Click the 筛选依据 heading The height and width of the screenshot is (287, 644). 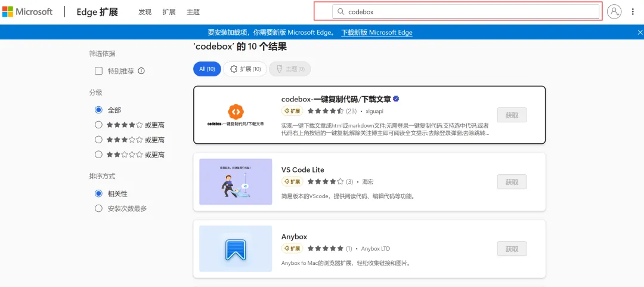(x=103, y=54)
